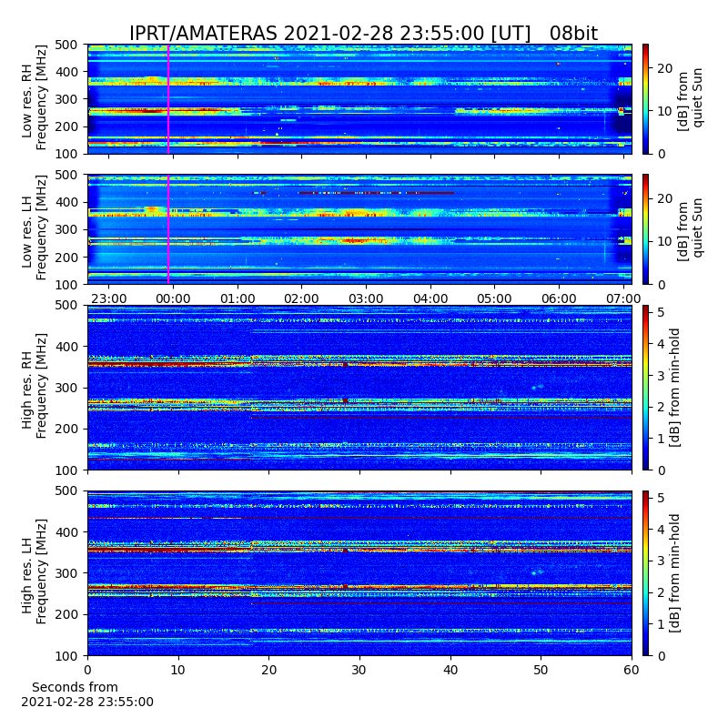This screenshot has width=728, height=728.
Task: Click the top panel's dB from quiet Sun colorbar
Action: coord(646,99)
